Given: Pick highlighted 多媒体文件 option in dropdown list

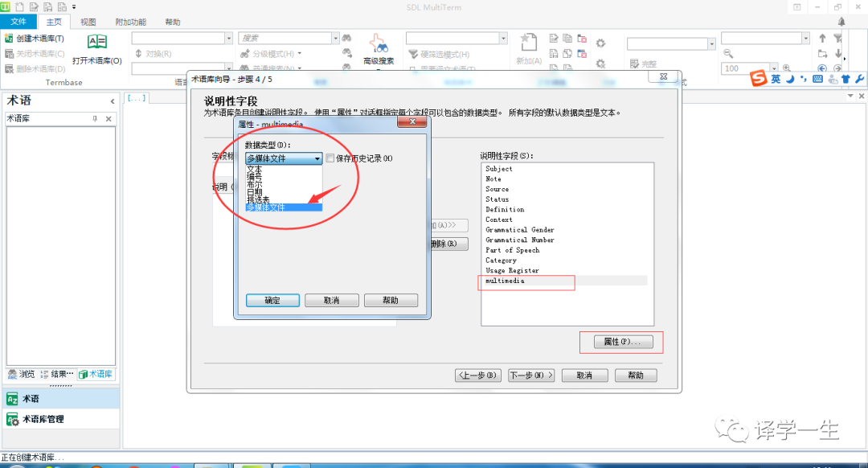Looking at the screenshot, I should click(x=284, y=207).
